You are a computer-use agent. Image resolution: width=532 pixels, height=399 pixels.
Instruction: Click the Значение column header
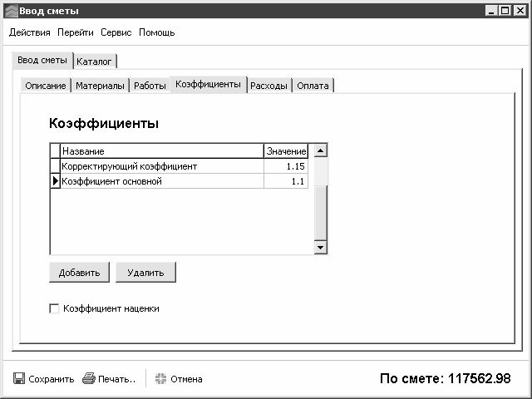click(x=286, y=151)
